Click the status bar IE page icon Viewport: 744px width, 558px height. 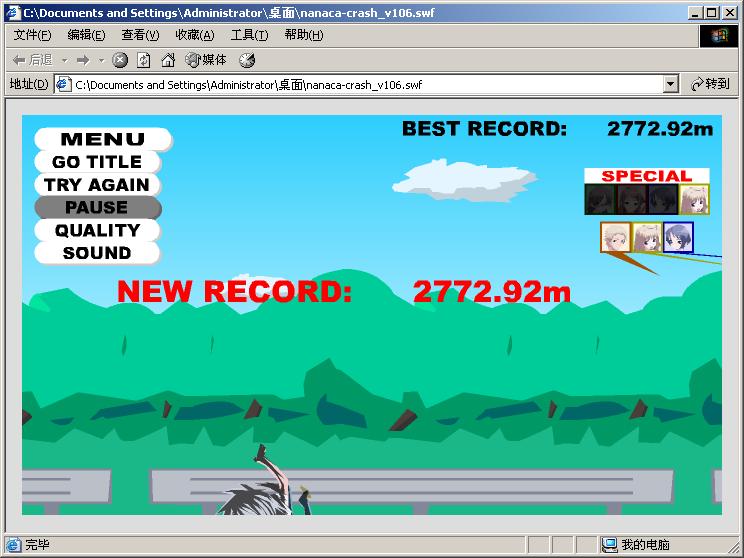pyautogui.click(x=14, y=544)
